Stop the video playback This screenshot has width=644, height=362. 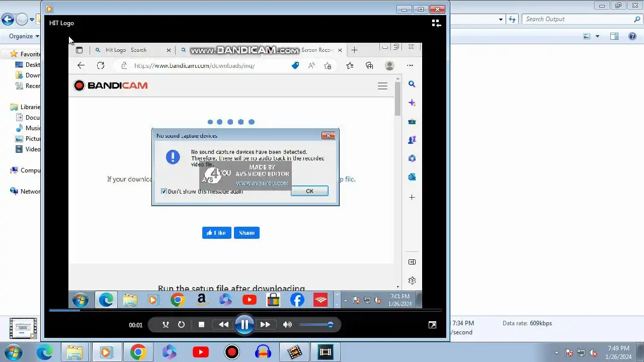pos(201,325)
